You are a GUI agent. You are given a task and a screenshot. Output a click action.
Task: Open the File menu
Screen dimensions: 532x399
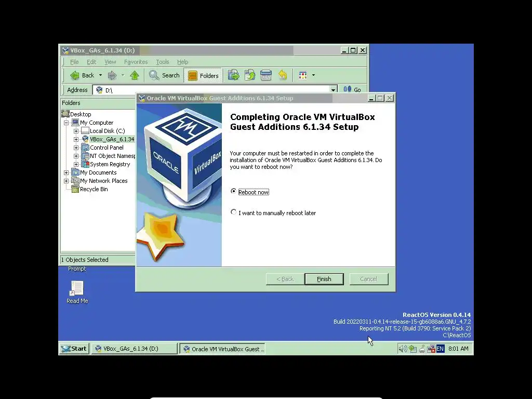(74, 62)
